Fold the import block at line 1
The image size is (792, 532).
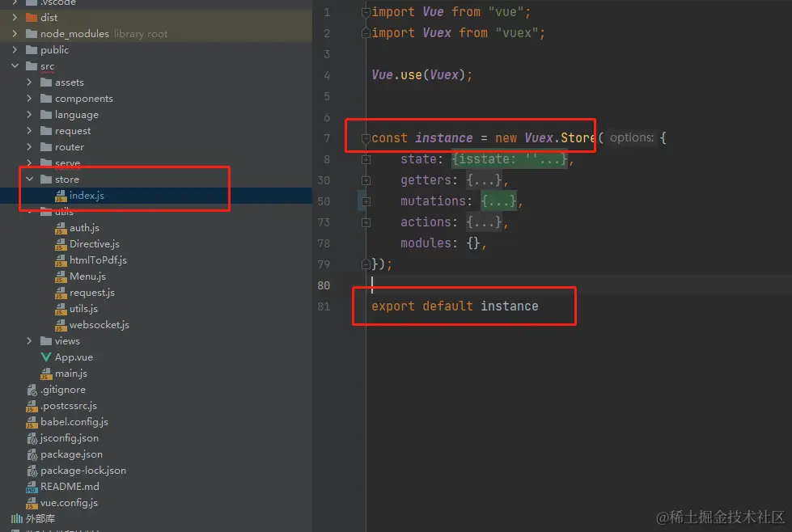(366, 12)
